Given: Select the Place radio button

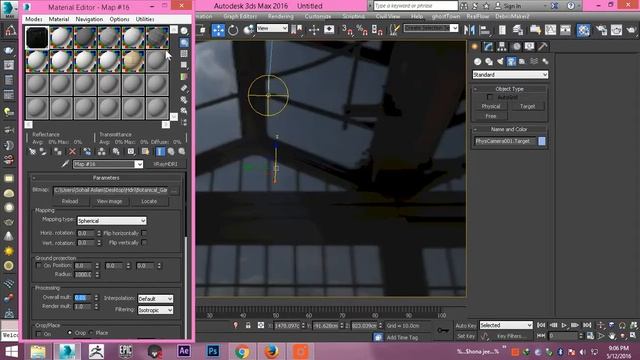Looking at the screenshot, I should pyautogui.click(x=91, y=333).
